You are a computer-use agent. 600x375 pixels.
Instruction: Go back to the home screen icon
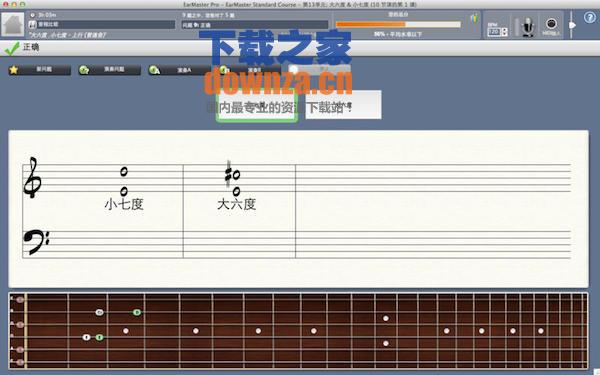13,24
